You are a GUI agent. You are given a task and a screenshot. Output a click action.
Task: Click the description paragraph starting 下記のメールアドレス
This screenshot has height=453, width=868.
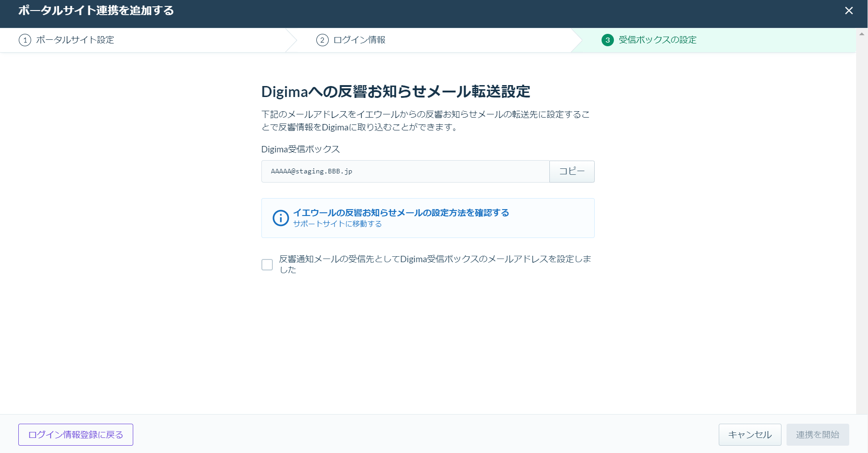click(x=426, y=121)
